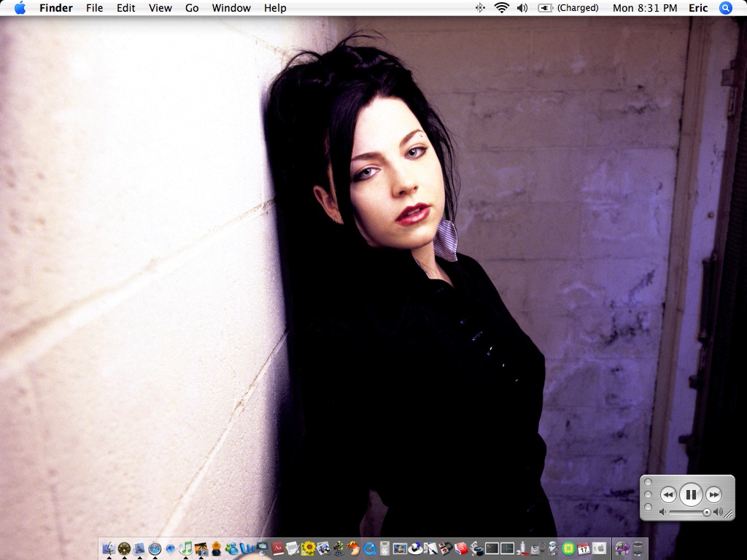Open the red spiral icon app in Dock
The image size is (747, 560).
[461, 548]
